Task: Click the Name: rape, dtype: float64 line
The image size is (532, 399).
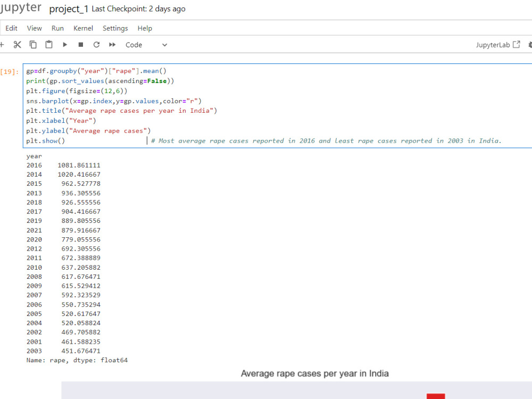Action: tap(77, 360)
